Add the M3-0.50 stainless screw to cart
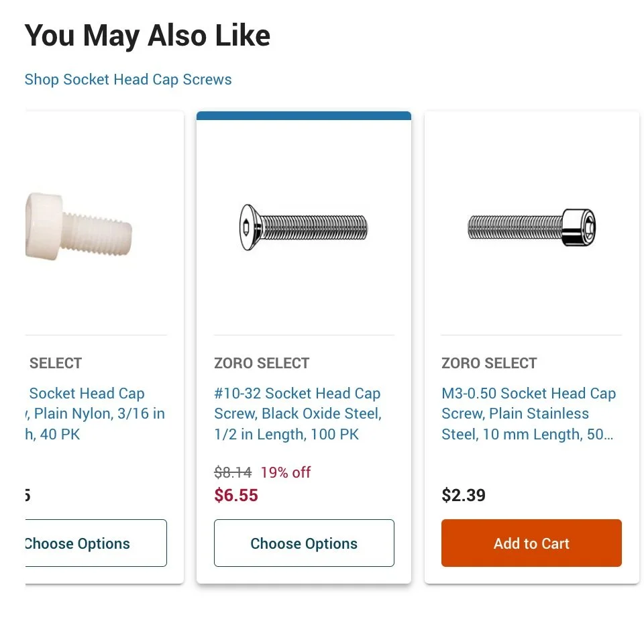 click(x=531, y=543)
